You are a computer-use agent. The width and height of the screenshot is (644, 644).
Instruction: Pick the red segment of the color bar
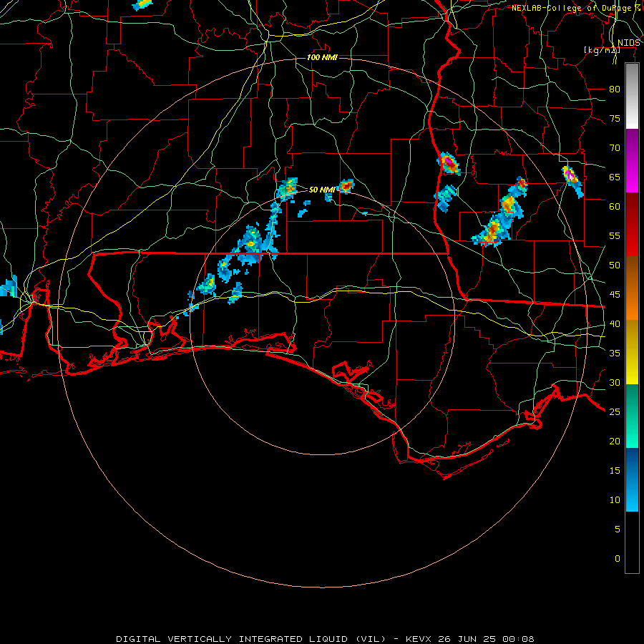[x=632, y=225]
